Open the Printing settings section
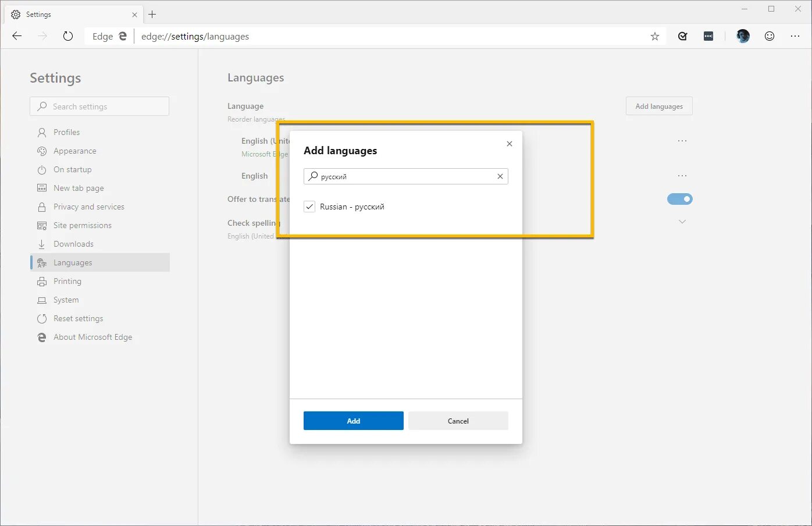Viewport: 812px width, 526px height. [x=67, y=281]
